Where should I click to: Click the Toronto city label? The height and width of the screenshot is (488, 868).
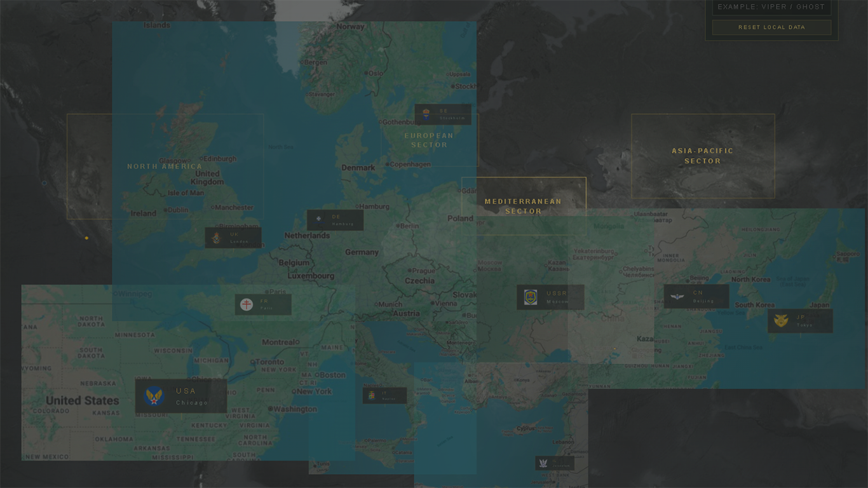pyautogui.click(x=269, y=362)
